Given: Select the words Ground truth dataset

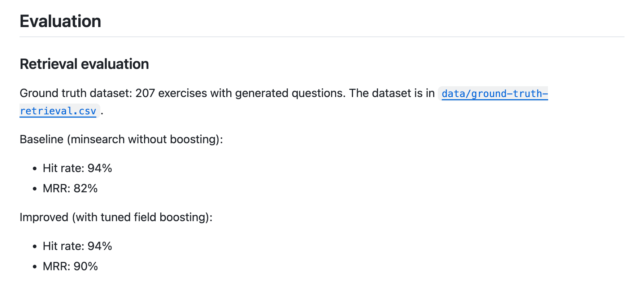Looking at the screenshot, I should (75, 93).
